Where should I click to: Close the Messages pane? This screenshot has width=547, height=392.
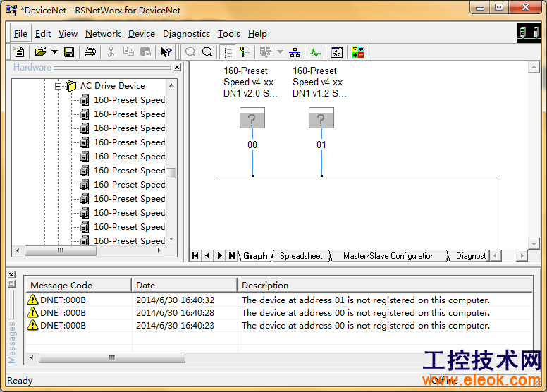[11, 275]
